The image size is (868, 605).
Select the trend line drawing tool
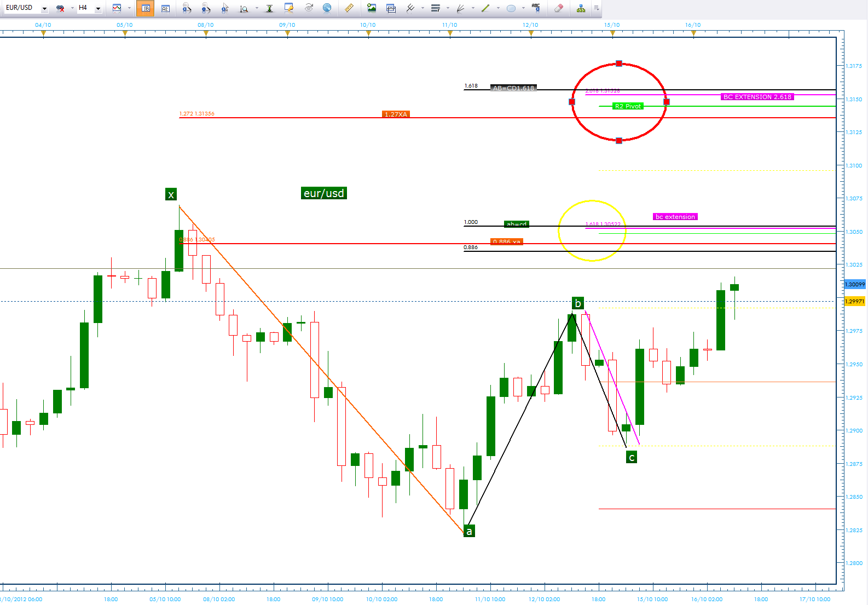coord(485,8)
